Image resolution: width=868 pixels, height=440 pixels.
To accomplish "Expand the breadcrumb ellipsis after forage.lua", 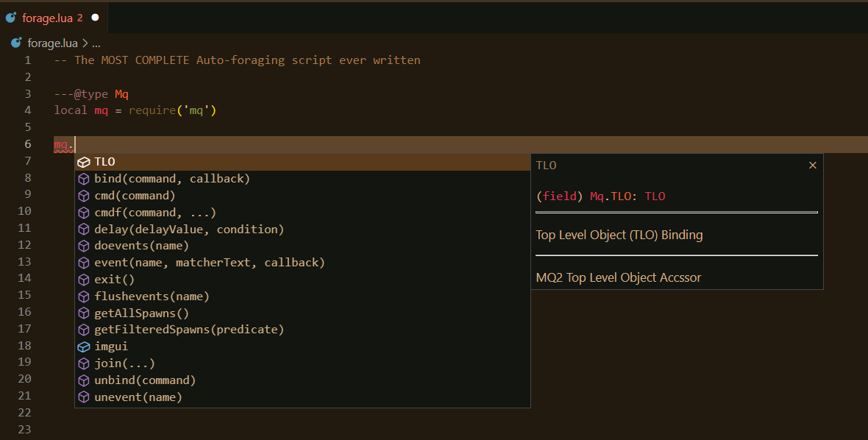I will tap(96, 43).
